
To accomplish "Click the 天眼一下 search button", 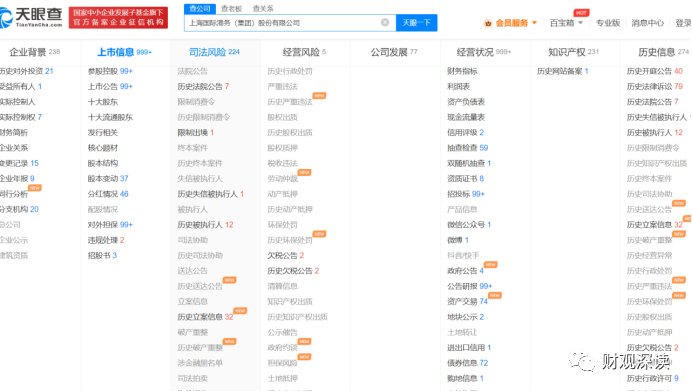I will click(417, 23).
